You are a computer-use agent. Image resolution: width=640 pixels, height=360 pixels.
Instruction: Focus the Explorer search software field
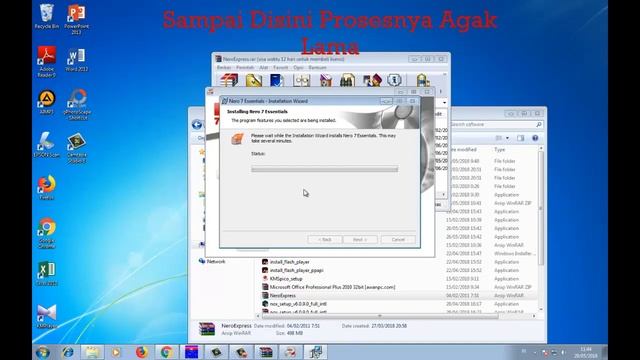496,124
